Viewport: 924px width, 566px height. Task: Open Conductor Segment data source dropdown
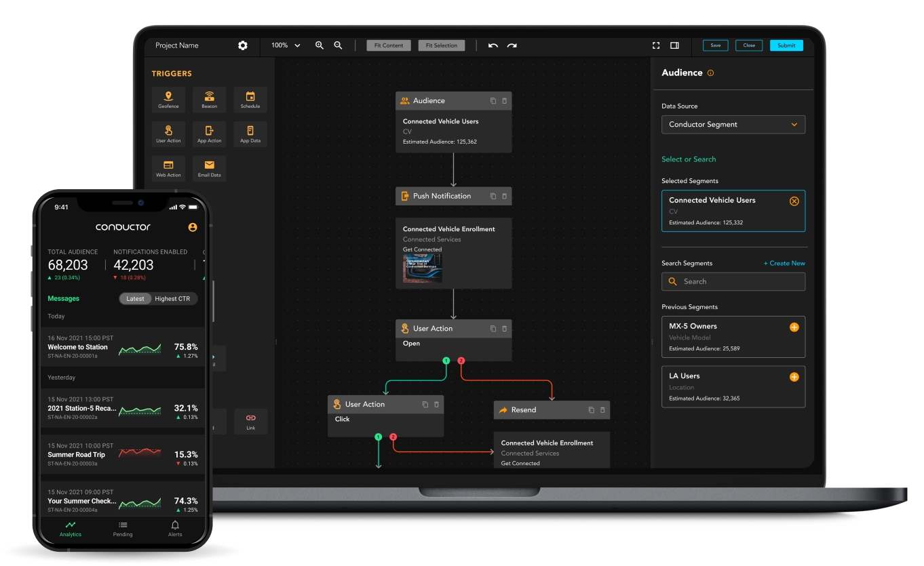pos(733,125)
